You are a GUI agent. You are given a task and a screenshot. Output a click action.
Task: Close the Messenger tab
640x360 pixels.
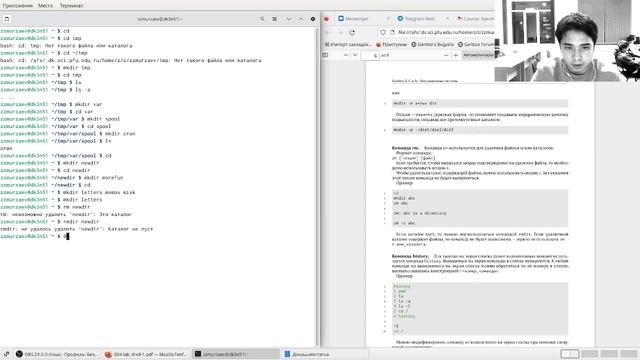388,19
